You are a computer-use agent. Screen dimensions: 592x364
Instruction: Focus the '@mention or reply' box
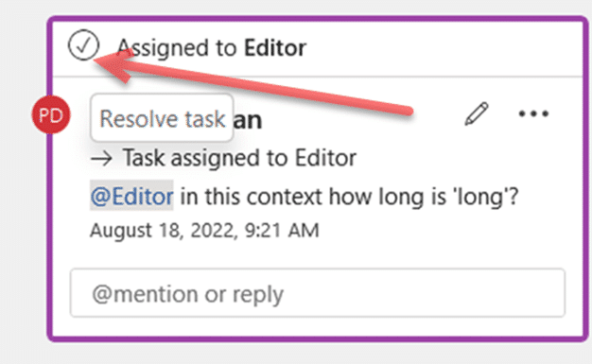coord(318,293)
